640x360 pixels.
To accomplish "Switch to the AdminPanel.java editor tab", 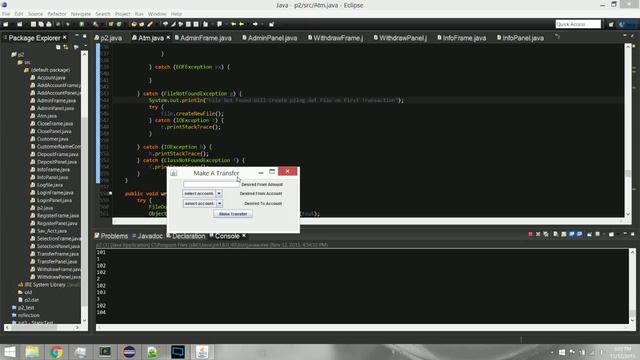I will tap(270, 38).
